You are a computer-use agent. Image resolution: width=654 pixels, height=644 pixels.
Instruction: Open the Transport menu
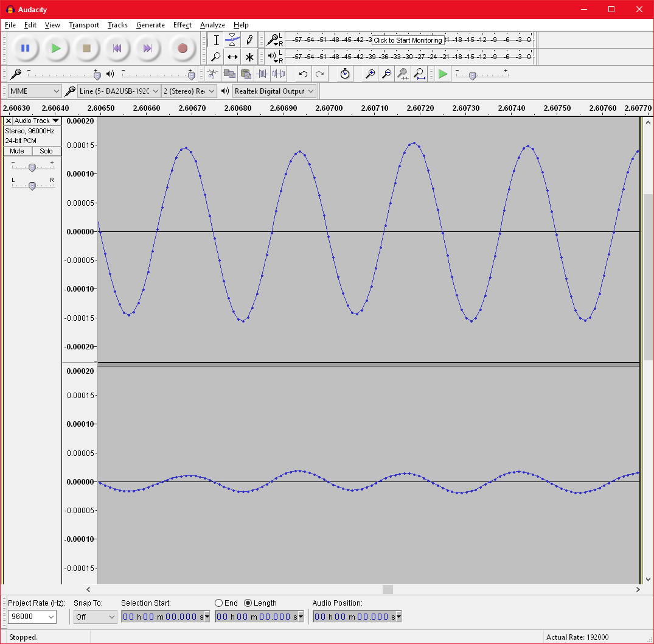[x=84, y=25]
